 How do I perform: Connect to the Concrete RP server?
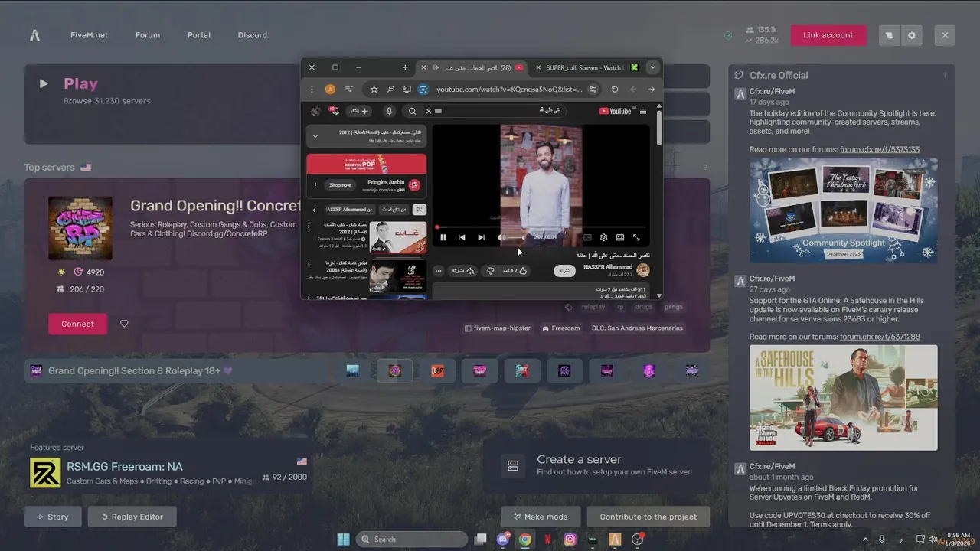click(x=77, y=324)
